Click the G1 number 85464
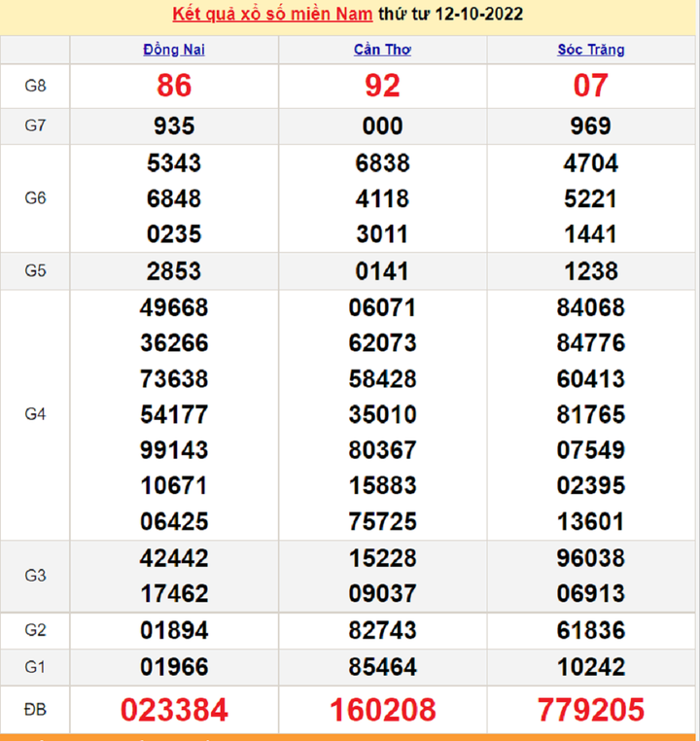The width and height of the screenshot is (700, 741). point(382,667)
